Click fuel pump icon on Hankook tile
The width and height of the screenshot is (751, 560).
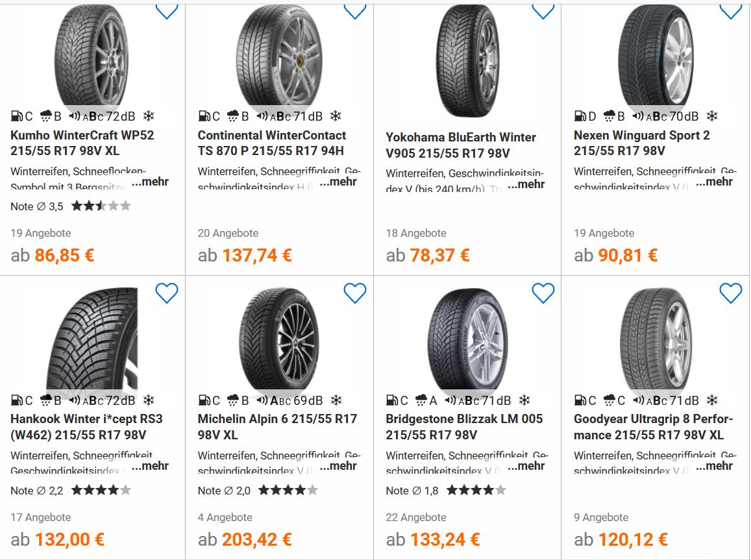tap(17, 400)
